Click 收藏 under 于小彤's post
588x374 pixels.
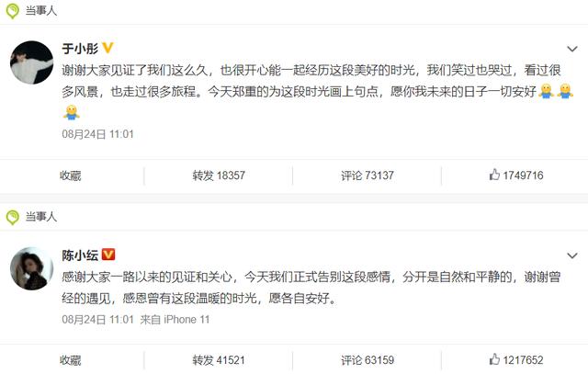click(71, 176)
